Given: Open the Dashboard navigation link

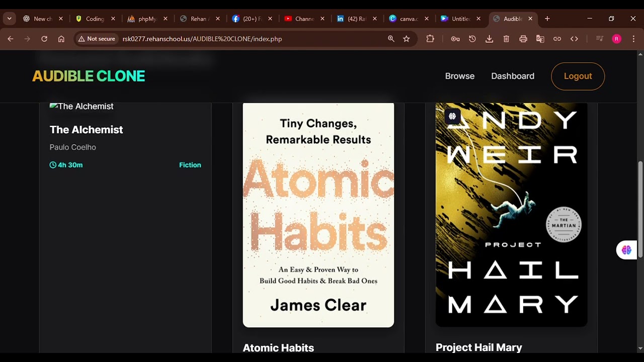Looking at the screenshot, I should [513, 76].
